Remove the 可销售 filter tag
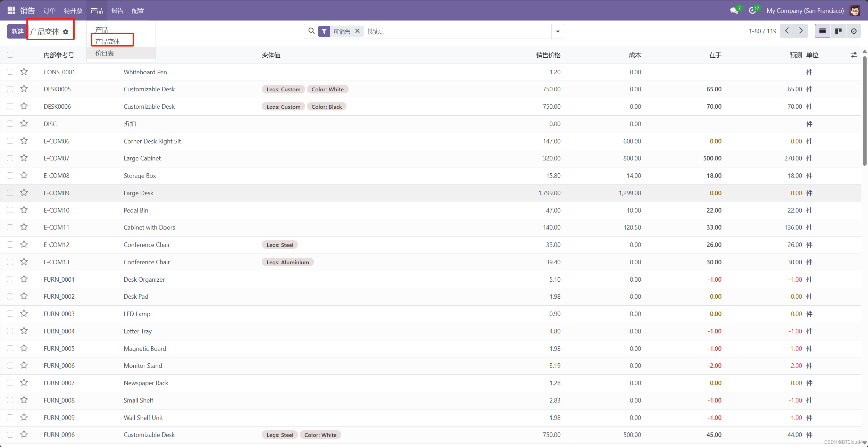This screenshot has height=447, width=868. click(x=357, y=31)
